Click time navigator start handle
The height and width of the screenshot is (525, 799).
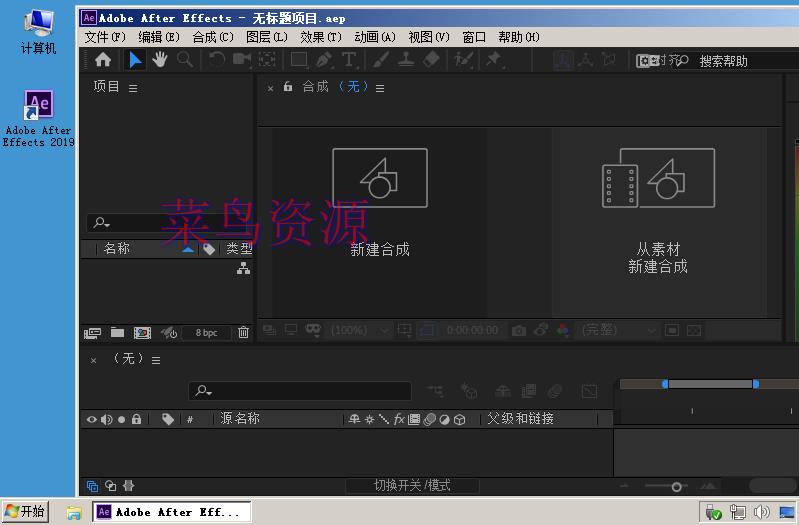pos(664,384)
